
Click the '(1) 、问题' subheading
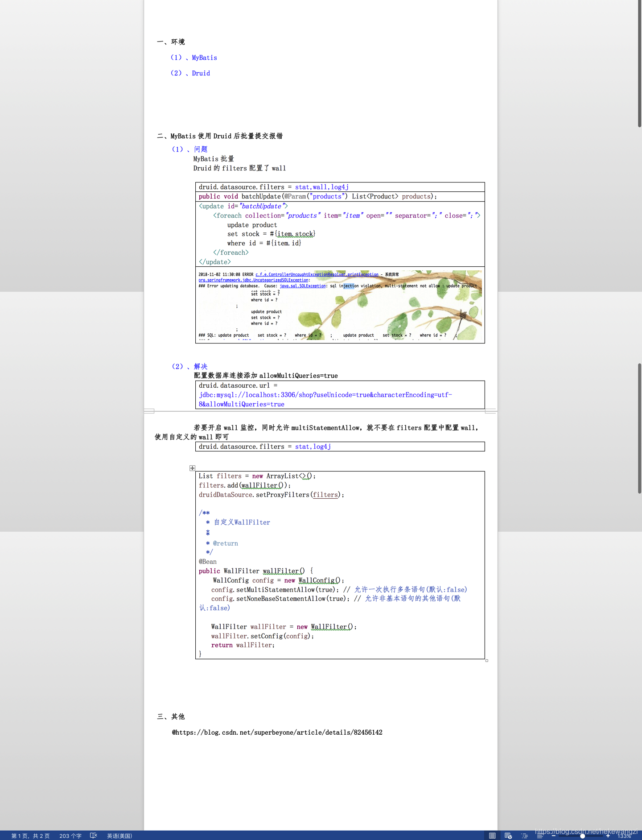[x=190, y=149]
